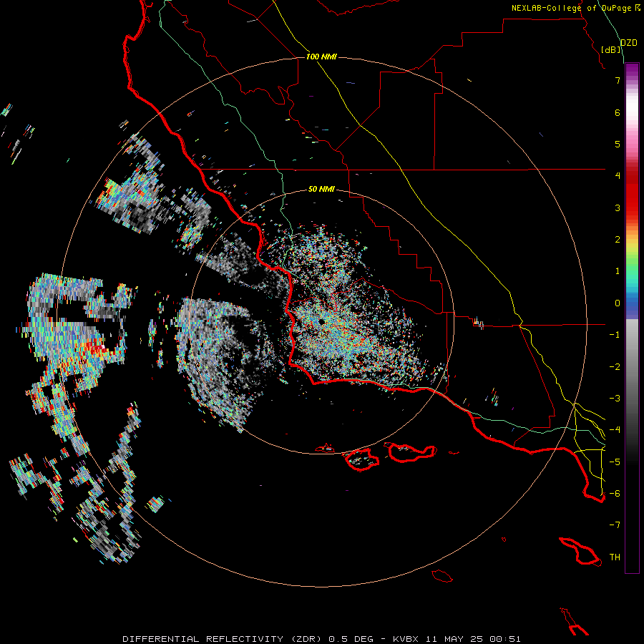
Task: Click the scale value -4 on the legend
Action: pyautogui.click(x=615, y=430)
